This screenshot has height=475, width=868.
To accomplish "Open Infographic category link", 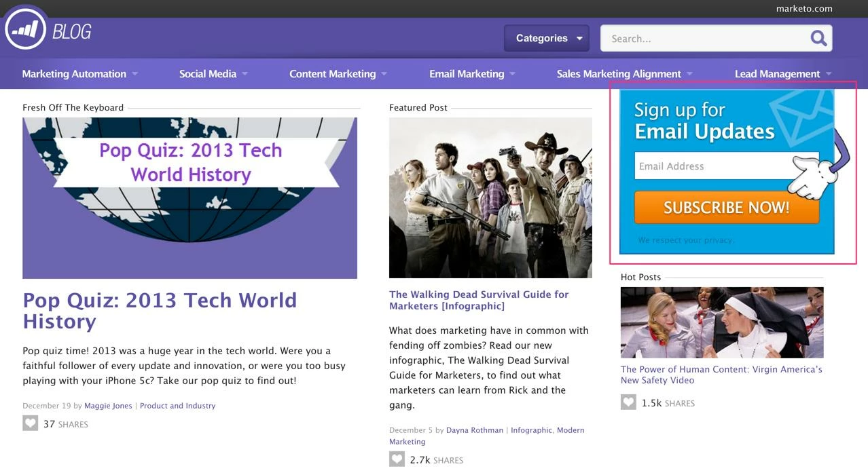I will point(532,430).
